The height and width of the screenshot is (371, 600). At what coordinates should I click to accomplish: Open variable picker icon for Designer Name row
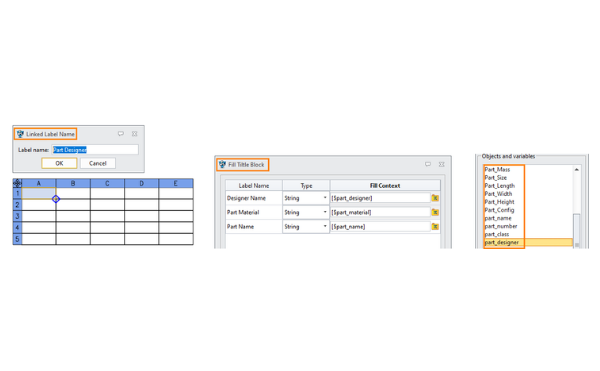pos(435,198)
